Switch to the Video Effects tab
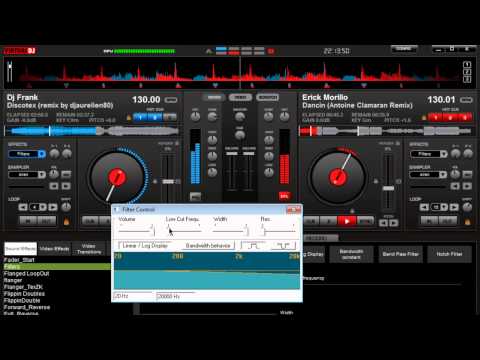This screenshot has width=480, height=360. pos(54,249)
